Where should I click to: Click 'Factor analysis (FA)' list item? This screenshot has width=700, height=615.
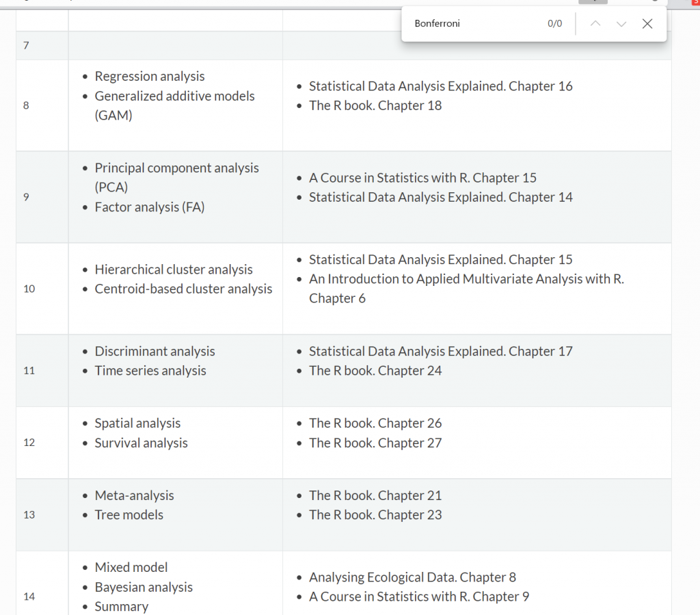(x=150, y=207)
